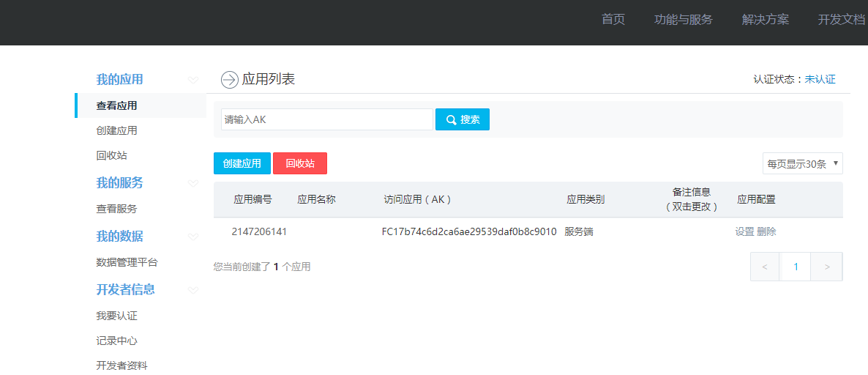Click the 我的服务 sidebar heading
868x375 pixels.
[119, 183]
